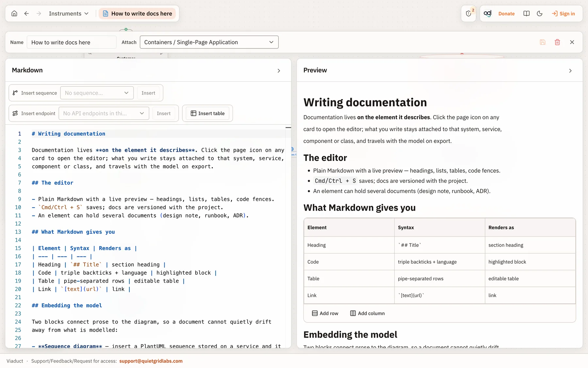Open the No API endpoints dropdown
588x368 pixels.
point(104,113)
